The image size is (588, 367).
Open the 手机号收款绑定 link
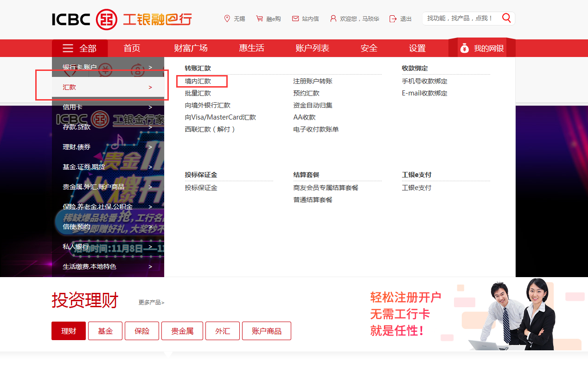point(424,81)
